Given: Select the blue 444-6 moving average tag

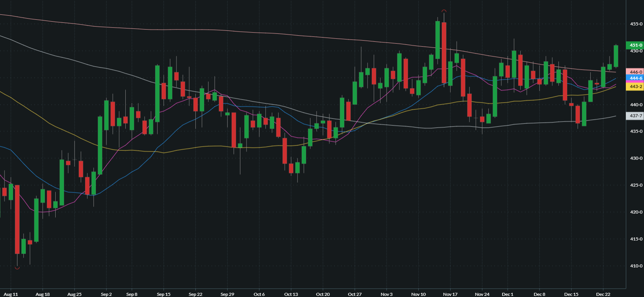Looking at the screenshot, I should [x=635, y=78].
